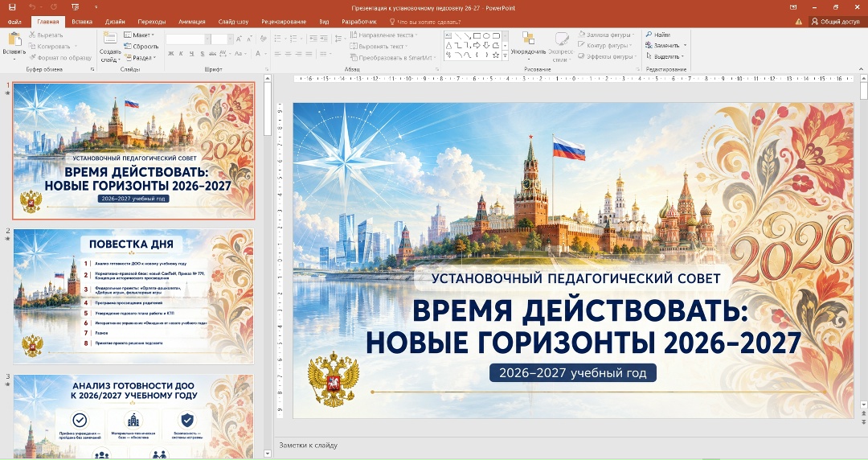Click the increase list level icon
The width and height of the screenshot is (868, 460).
(323, 39)
